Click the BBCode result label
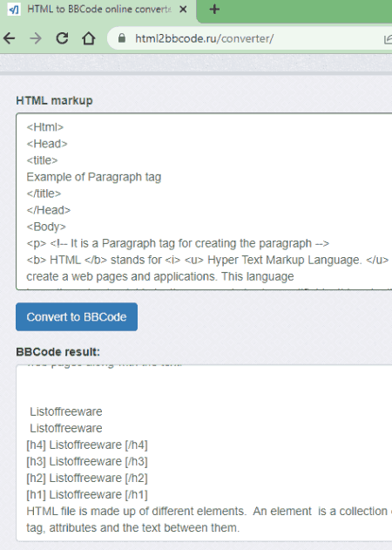The height and width of the screenshot is (550, 392). point(57,352)
